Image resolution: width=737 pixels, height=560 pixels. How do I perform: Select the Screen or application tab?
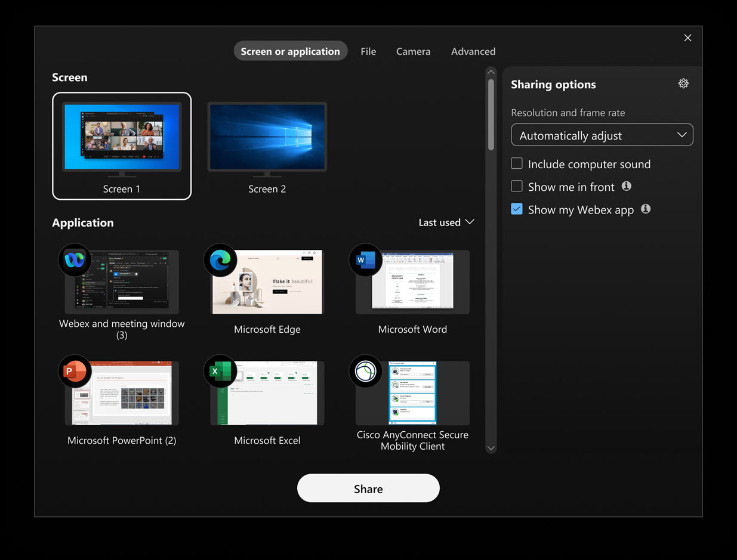[291, 51]
